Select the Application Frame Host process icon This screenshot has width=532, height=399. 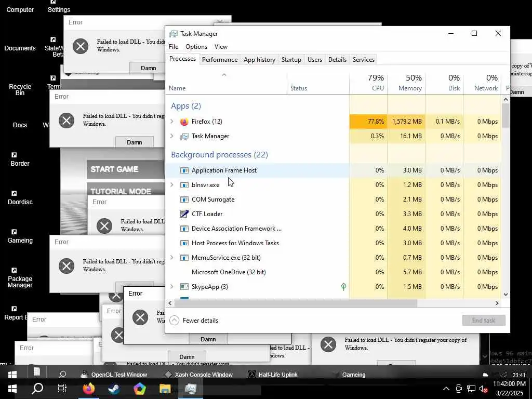click(184, 170)
